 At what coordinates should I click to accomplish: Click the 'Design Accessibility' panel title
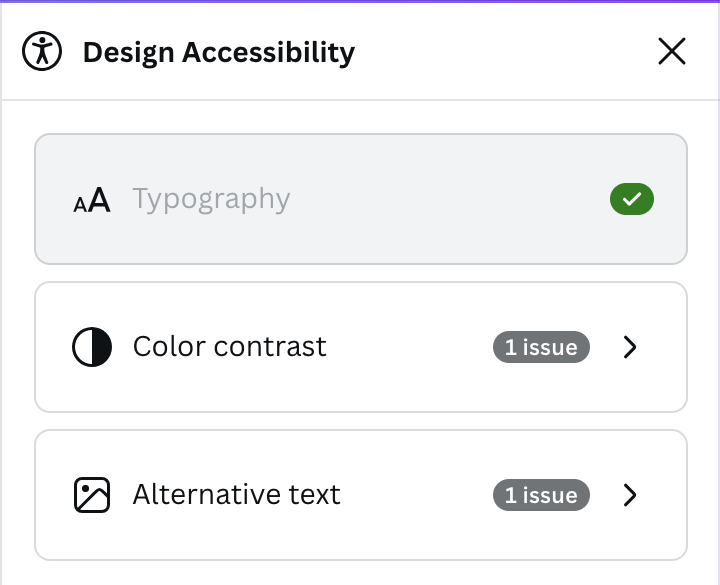218,51
